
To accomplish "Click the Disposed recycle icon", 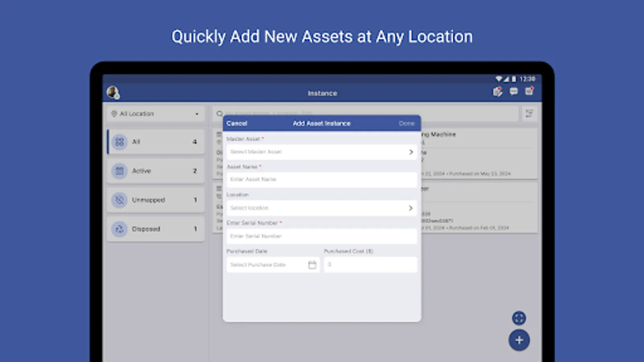I will [x=119, y=229].
